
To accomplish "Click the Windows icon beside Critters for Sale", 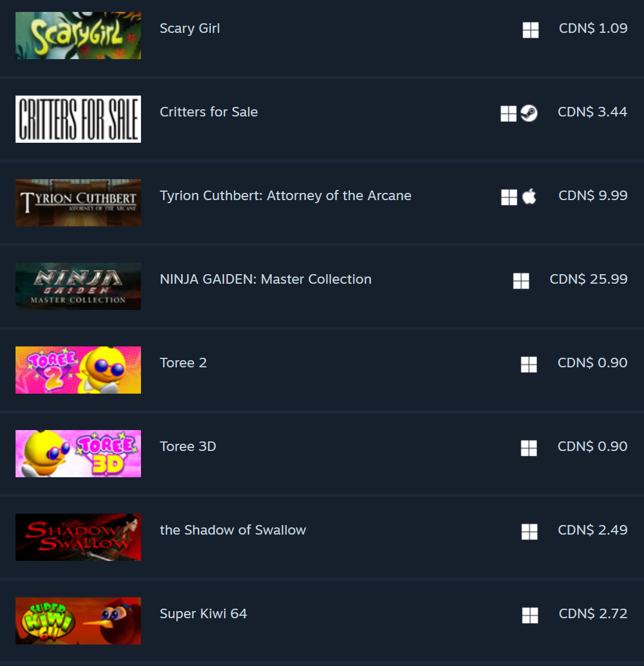I will pyautogui.click(x=508, y=114).
